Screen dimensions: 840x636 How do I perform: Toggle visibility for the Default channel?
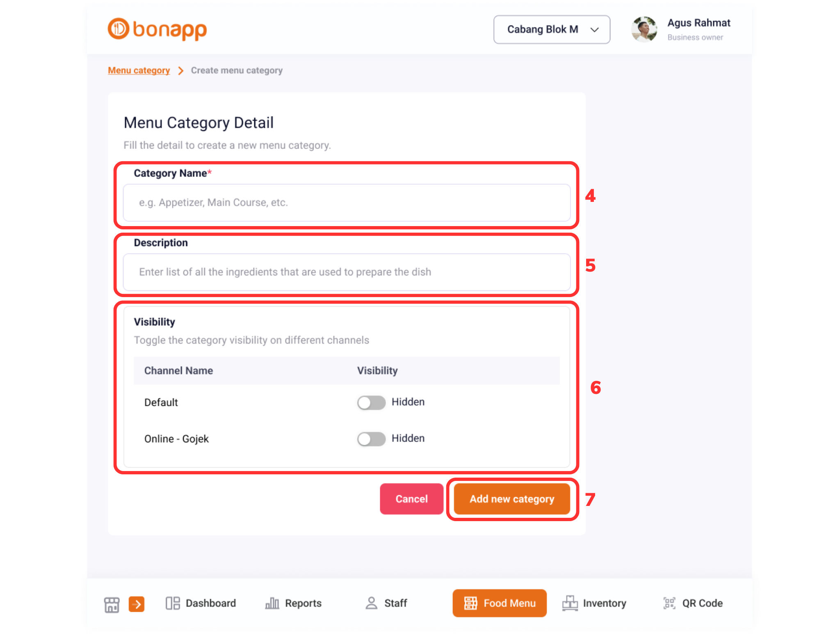[x=371, y=403]
